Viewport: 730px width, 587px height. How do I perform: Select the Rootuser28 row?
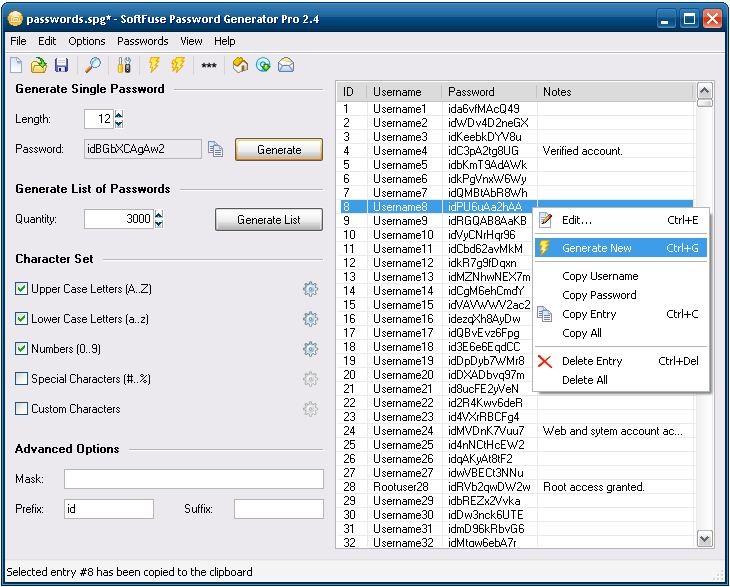(515, 487)
